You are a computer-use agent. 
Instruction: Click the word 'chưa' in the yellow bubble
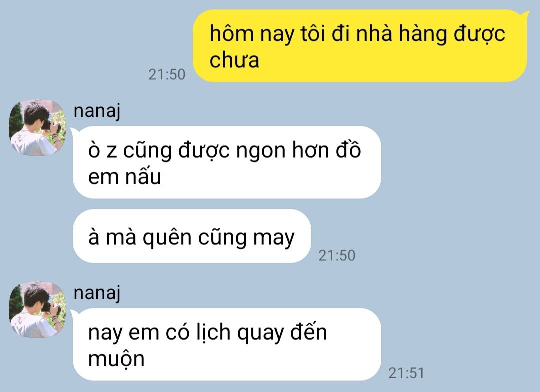[234, 59]
